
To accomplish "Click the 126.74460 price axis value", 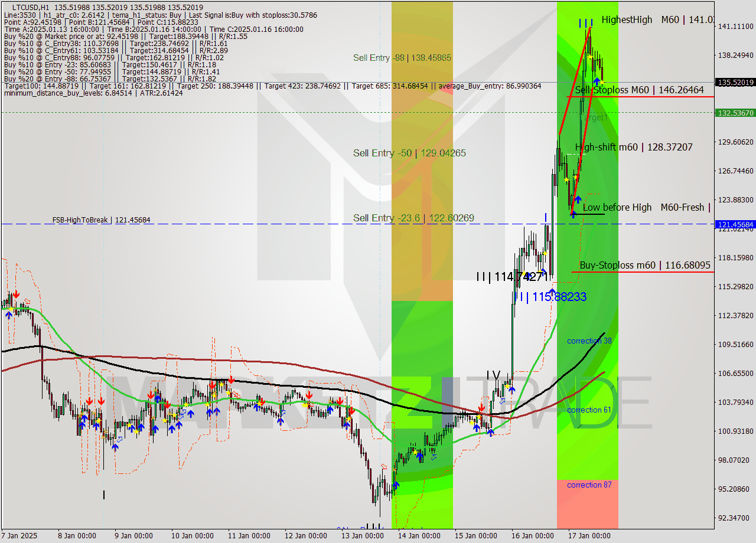I will pos(735,171).
